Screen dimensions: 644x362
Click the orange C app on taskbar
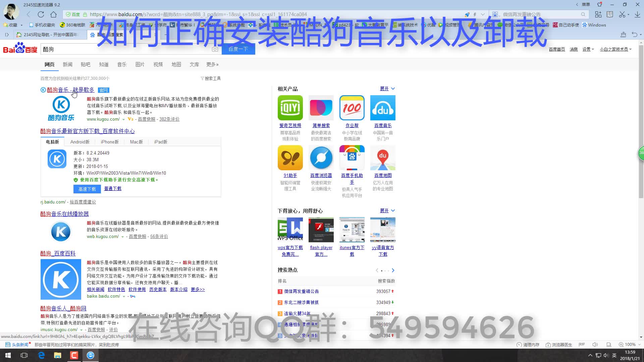(x=74, y=355)
